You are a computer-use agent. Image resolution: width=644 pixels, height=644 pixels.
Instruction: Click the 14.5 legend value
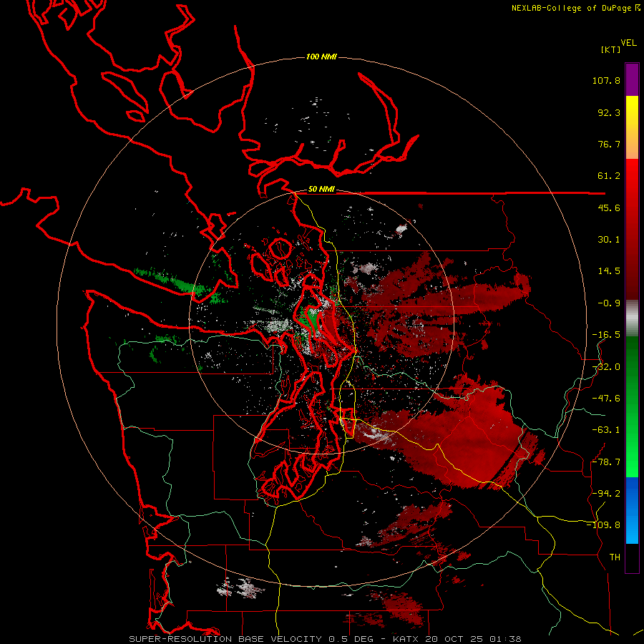(609, 271)
